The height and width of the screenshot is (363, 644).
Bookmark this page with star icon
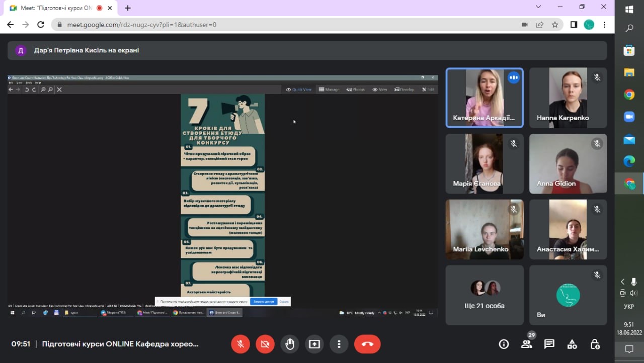pos(555,25)
